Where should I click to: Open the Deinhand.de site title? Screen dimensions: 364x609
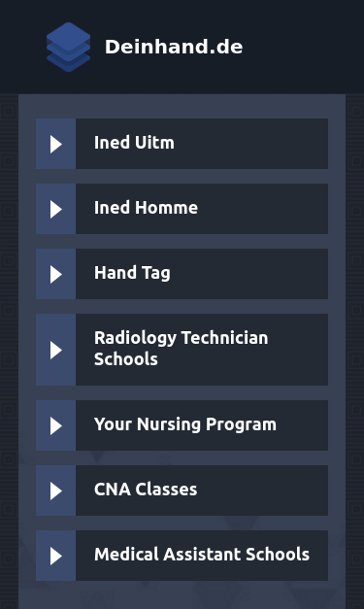(x=174, y=47)
